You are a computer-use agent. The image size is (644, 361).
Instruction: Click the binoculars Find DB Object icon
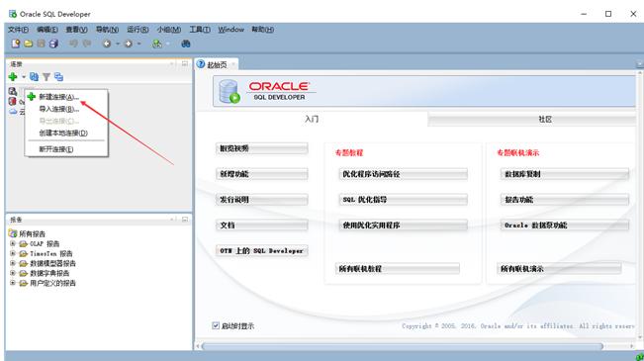[x=186, y=44]
